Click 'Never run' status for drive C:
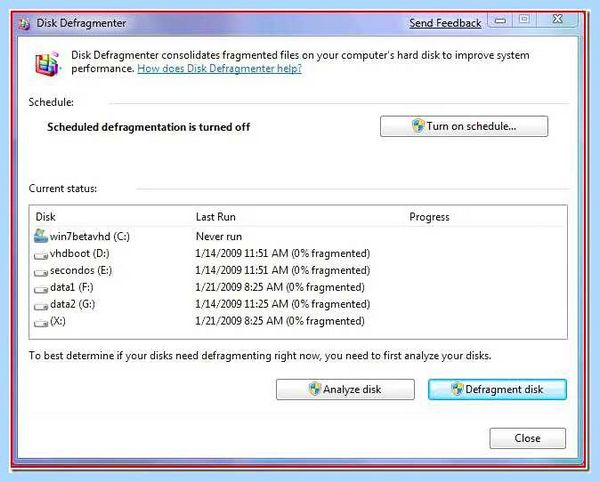 (x=219, y=236)
